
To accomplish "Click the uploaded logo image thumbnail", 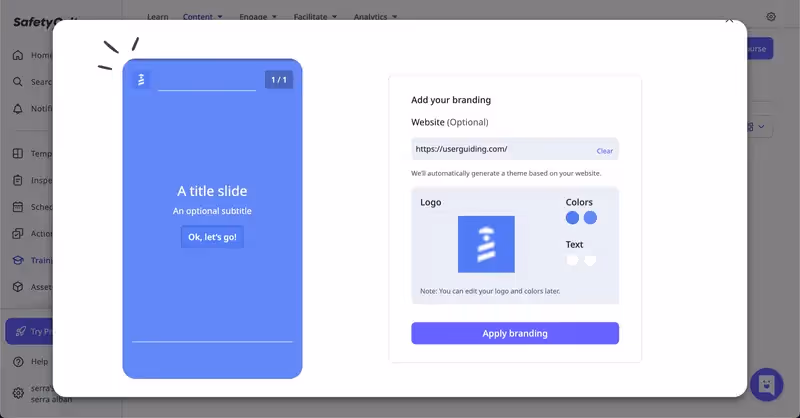I will (x=486, y=244).
